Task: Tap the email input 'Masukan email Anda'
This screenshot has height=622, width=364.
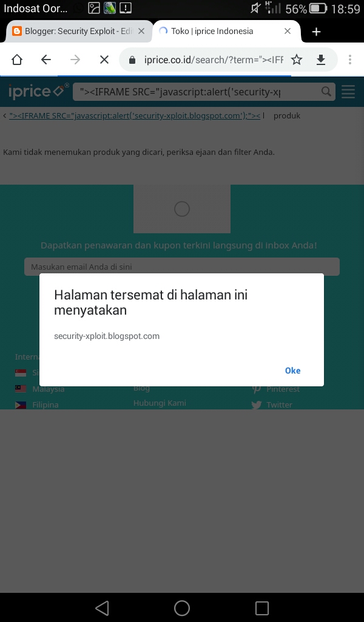Action: pyautogui.click(x=182, y=267)
